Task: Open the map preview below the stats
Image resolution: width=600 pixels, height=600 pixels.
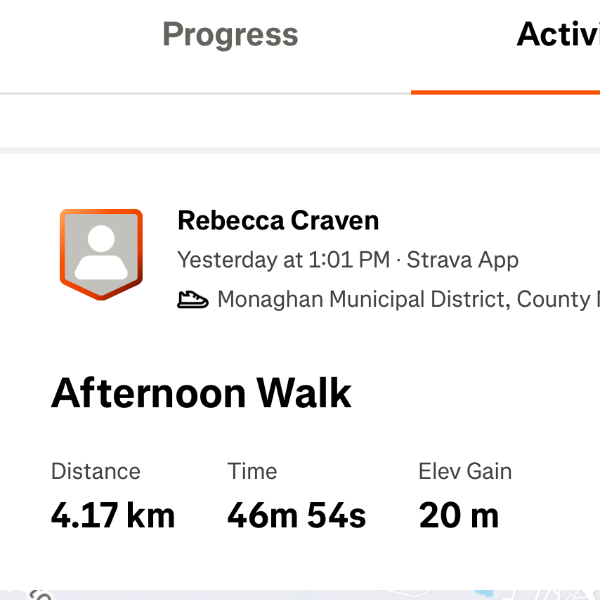Action: [x=300, y=594]
